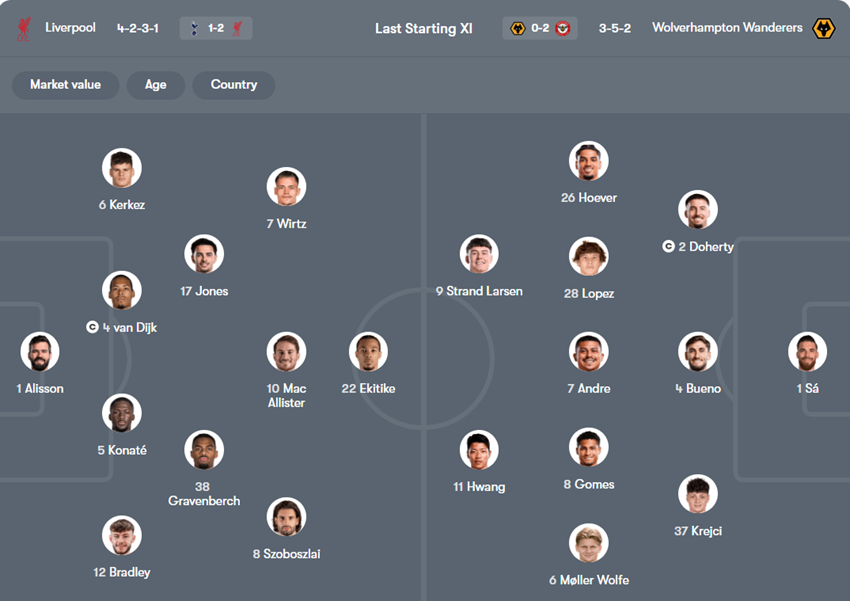Select goalkeeper Sá's avatar
This screenshot has height=601, width=850.
(x=807, y=352)
